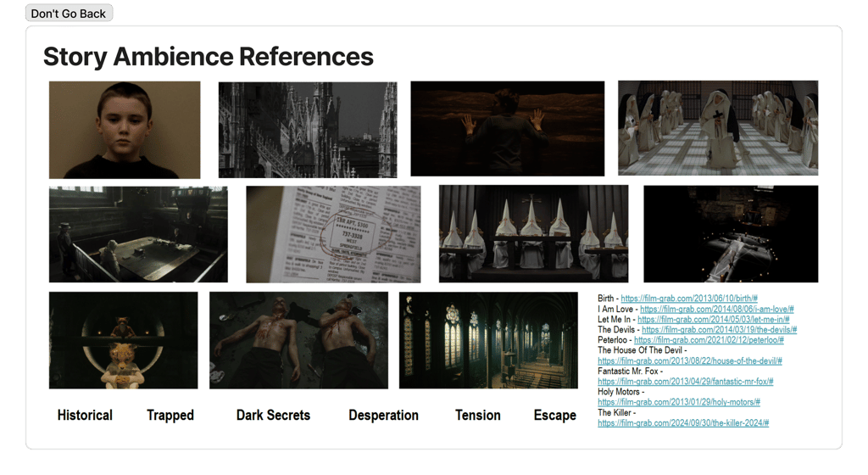Image resolution: width=868 pixels, height=475 pixels.
Task: Select the boy portrait thumbnail
Action: click(125, 130)
